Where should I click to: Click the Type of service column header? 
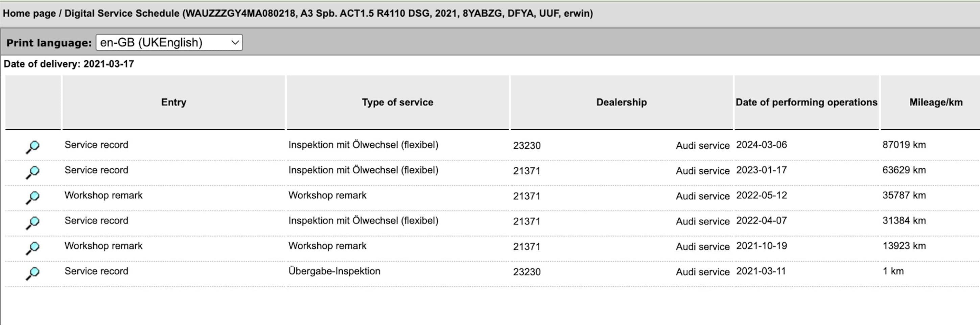point(397,102)
